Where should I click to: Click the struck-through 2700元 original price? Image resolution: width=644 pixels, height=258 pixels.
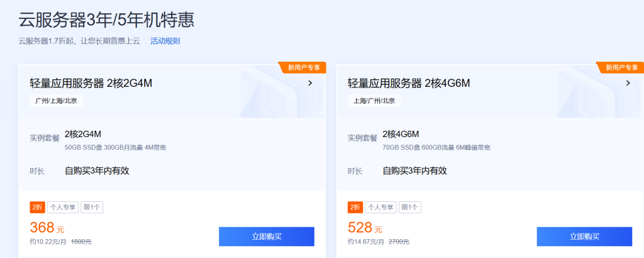coord(399,242)
